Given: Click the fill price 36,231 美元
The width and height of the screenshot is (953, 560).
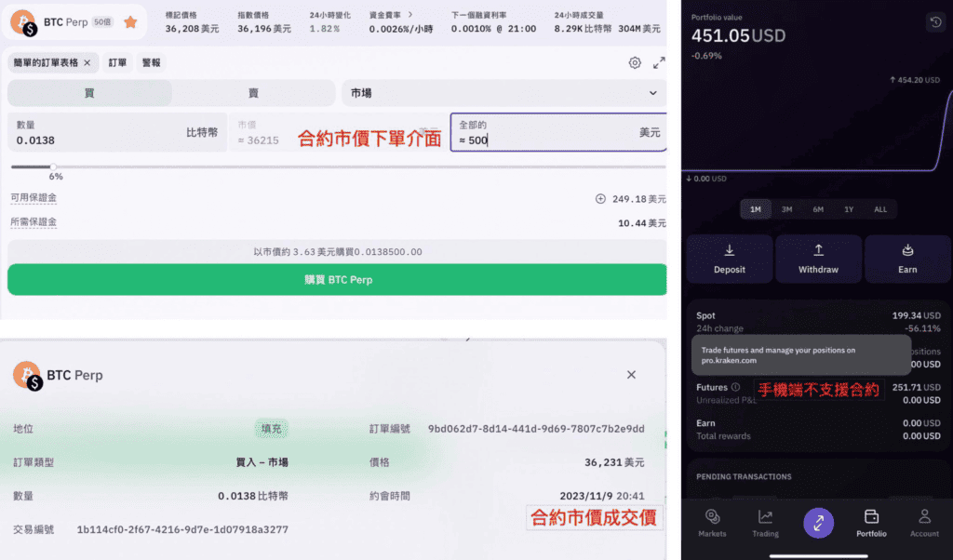Looking at the screenshot, I should point(614,463).
